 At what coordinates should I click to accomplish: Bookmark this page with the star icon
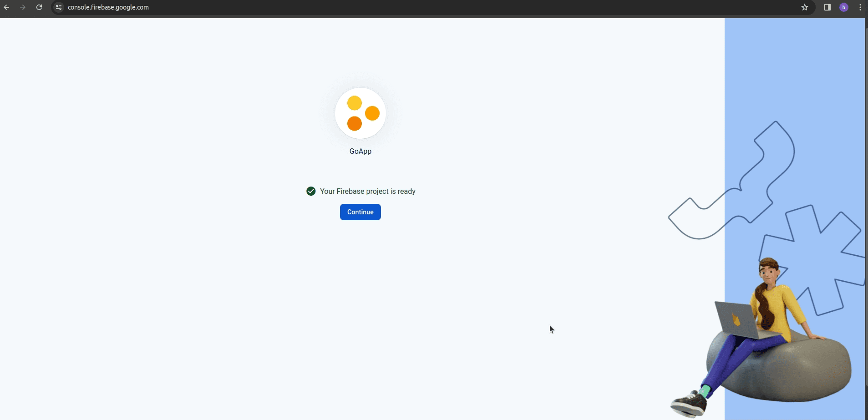point(805,7)
